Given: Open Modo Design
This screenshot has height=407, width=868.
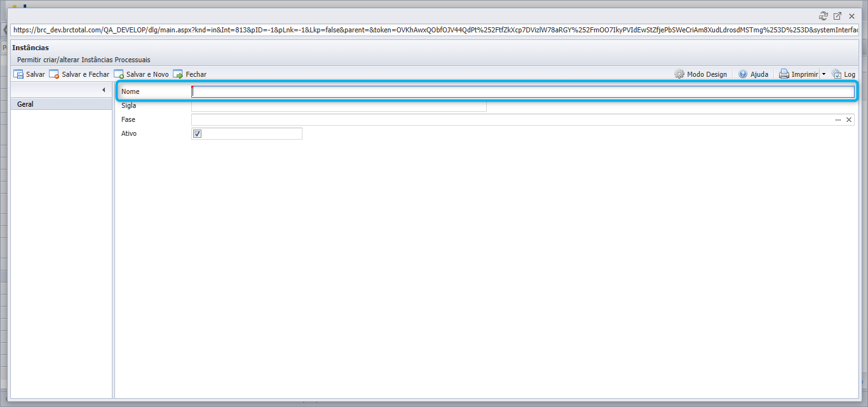Looking at the screenshot, I should (701, 74).
